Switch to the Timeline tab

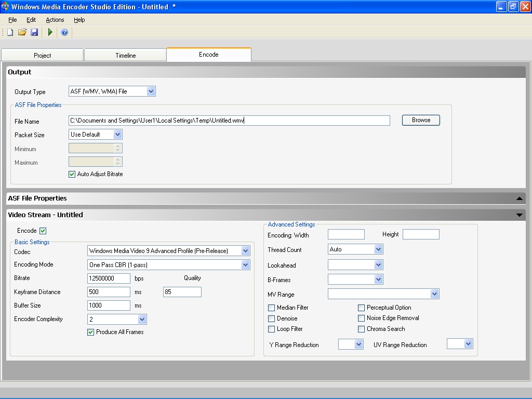[x=126, y=55]
